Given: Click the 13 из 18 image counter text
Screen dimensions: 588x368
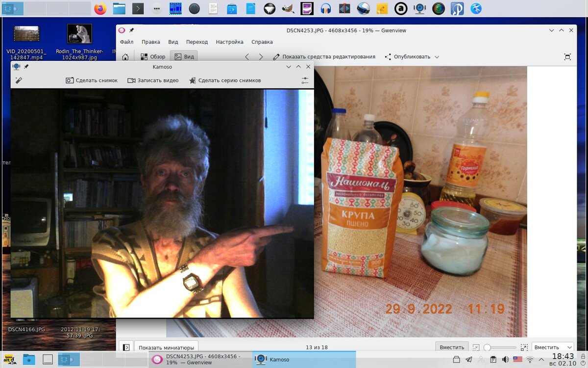Looking at the screenshot, I should pyautogui.click(x=317, y=347).
